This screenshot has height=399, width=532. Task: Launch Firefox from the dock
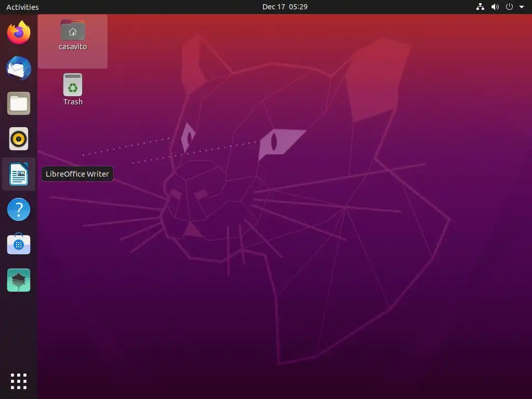tap(19, 33)
